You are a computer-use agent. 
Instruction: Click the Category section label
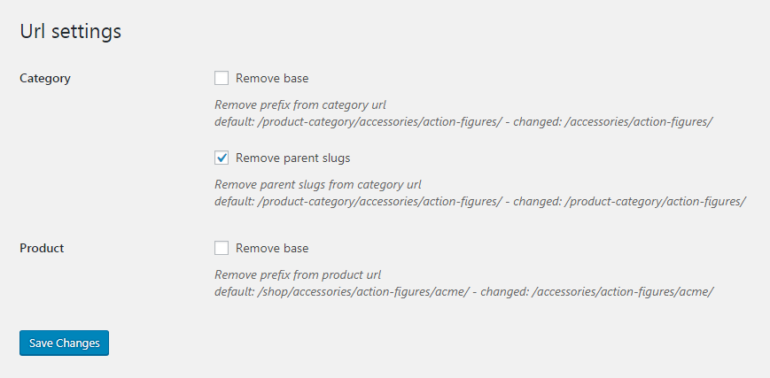pyautogui.click(x=45, y=78)
